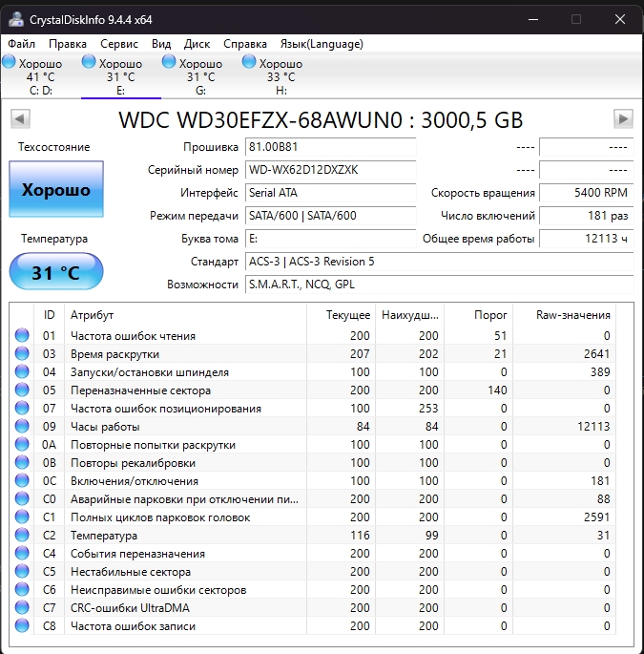The image size is (644, 654).
Task: Select the E: disk status orb
Action: [89, 62]
